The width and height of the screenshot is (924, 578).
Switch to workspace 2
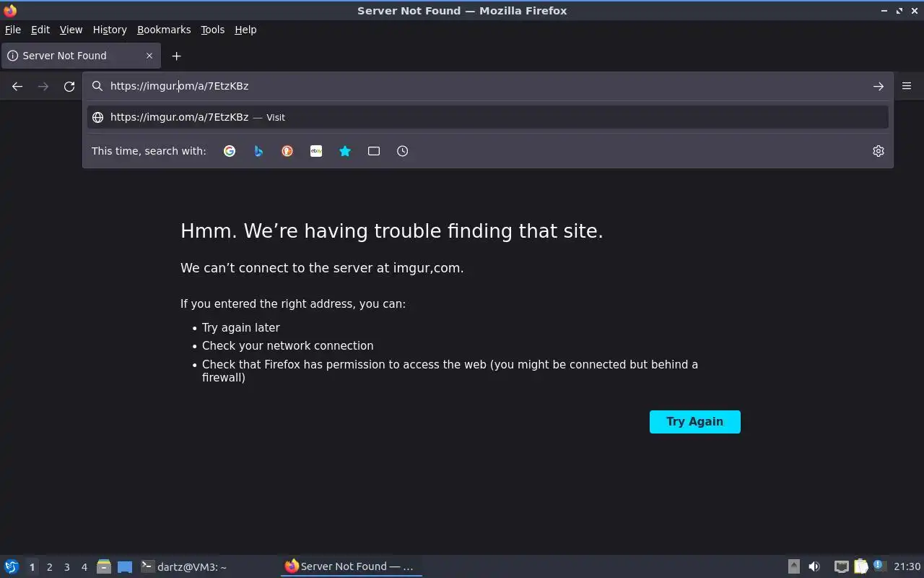(x=49, y=567)
